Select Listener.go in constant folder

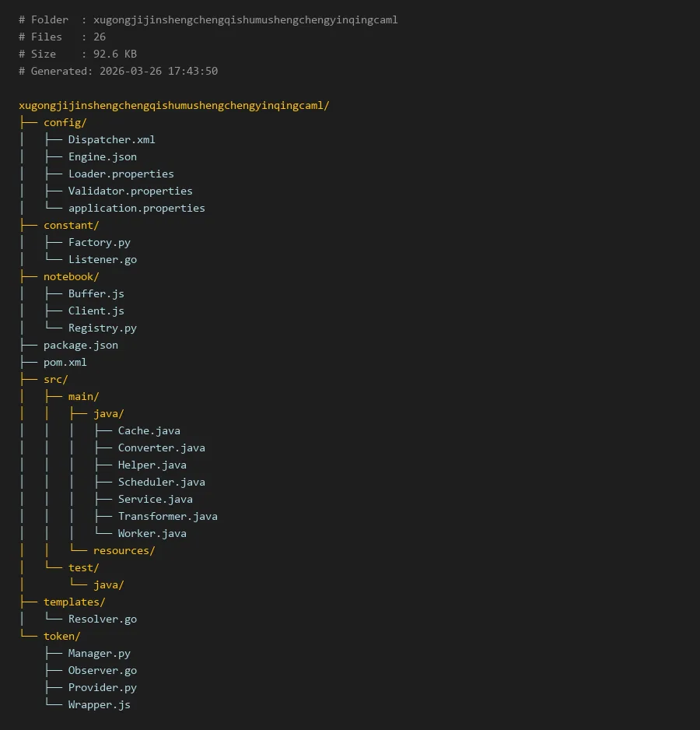(102, 259)
